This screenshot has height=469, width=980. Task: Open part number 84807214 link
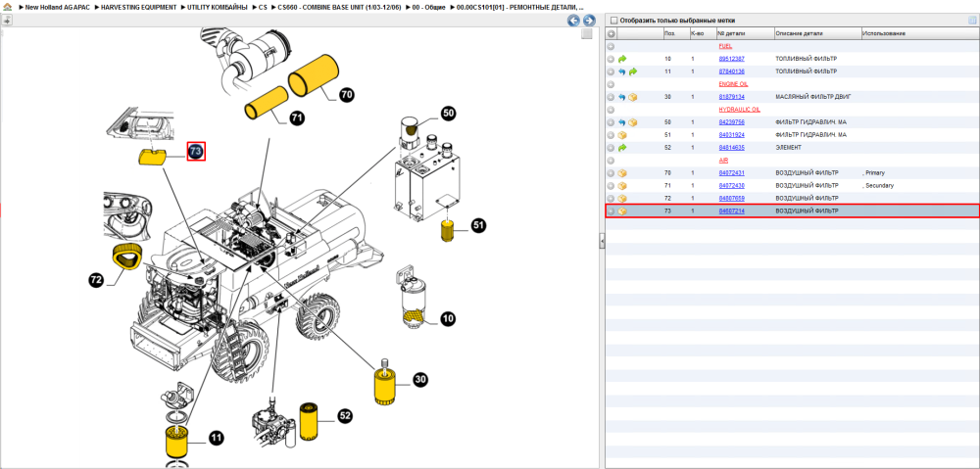[x=731, y=211]
